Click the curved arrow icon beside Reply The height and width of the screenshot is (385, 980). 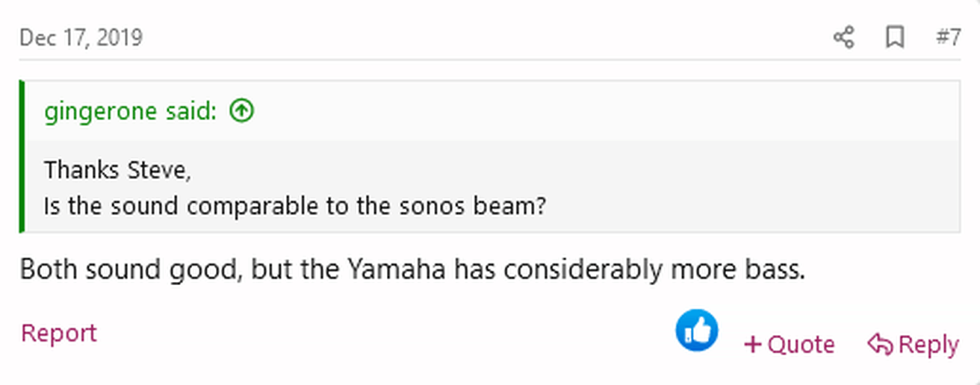(x=880, y=345)
